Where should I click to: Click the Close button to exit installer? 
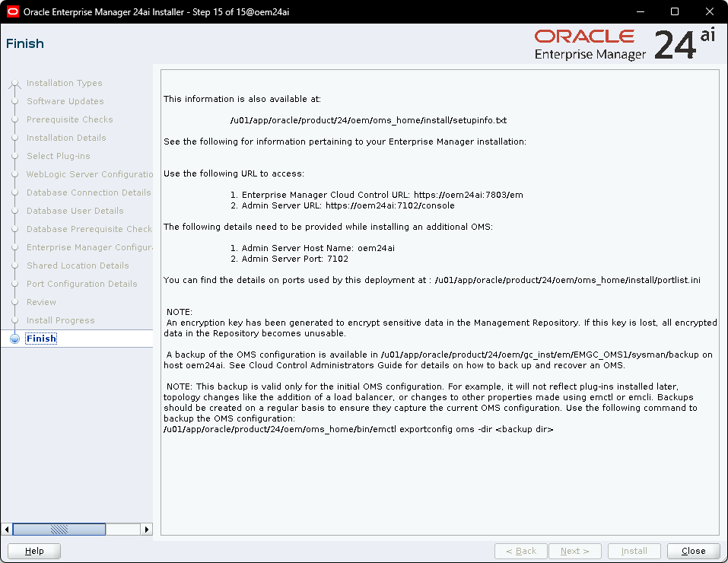pos(693,551)
